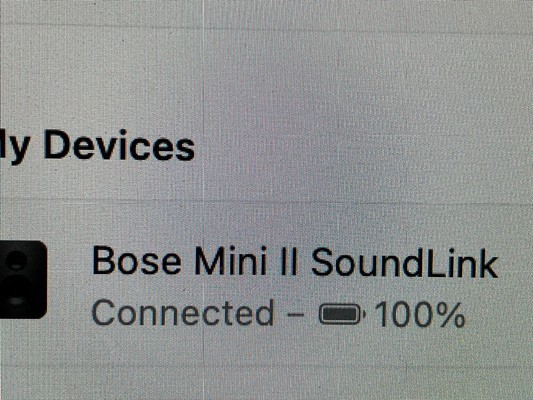
Task: Click the word Devices in heading
Action: click(x=119, y=145)
